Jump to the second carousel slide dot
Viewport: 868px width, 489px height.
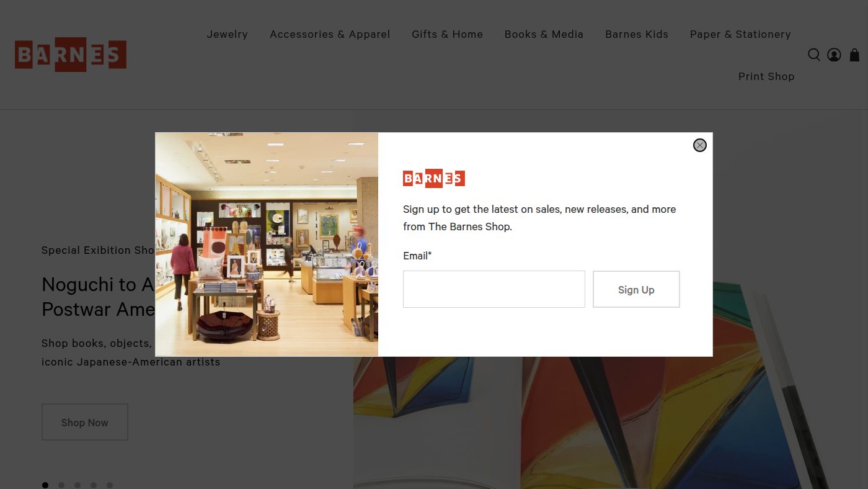point(61,485)
